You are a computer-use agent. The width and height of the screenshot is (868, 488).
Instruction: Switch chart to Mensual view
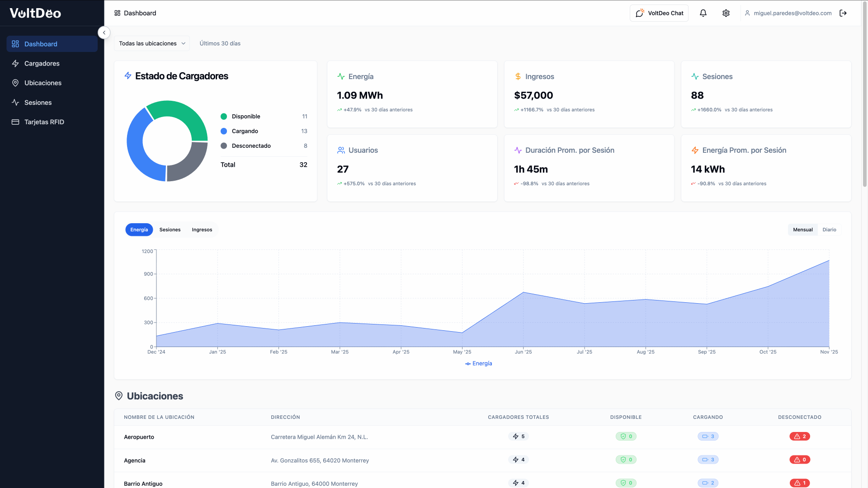(x=802, y=230)
